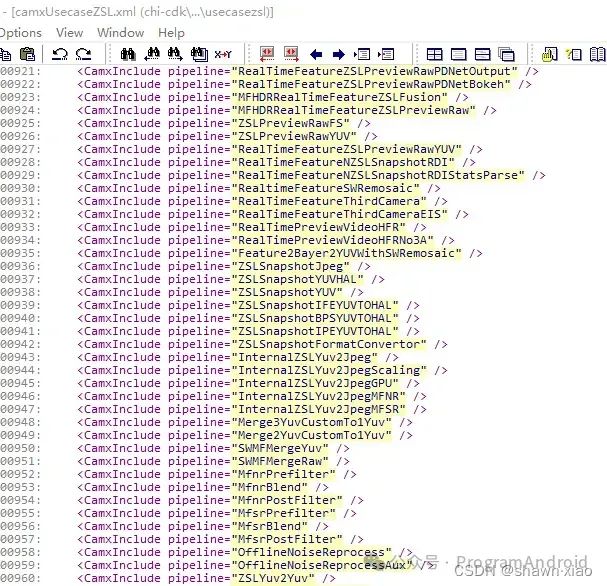Click pipeline name ZSLSnapshotJpeg

pos(290,266)
